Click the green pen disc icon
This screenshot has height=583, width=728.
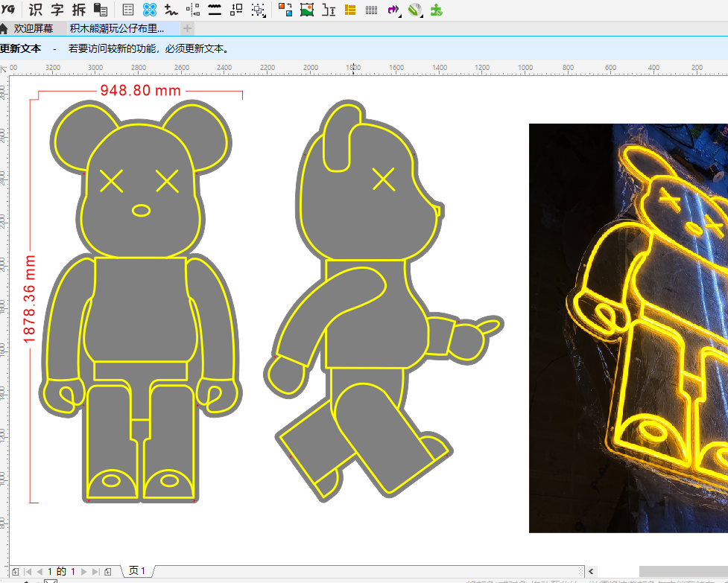pyautogui.click(x=414, y=10)
